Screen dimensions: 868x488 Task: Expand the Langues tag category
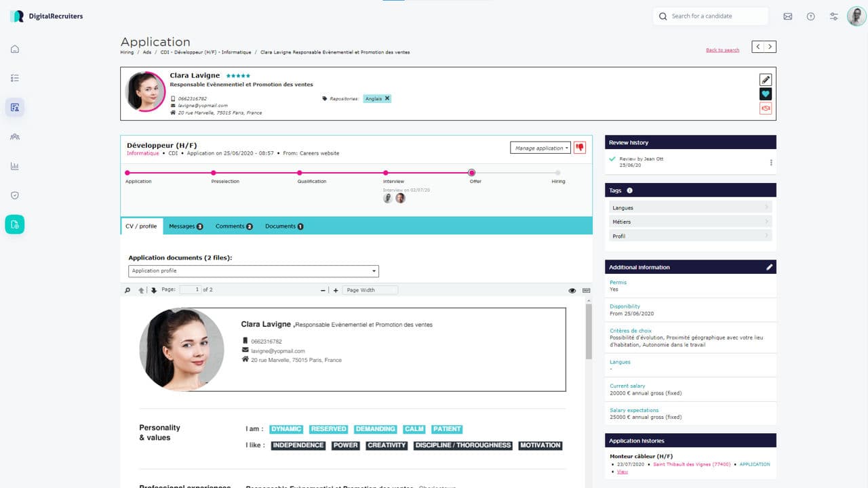690,207
